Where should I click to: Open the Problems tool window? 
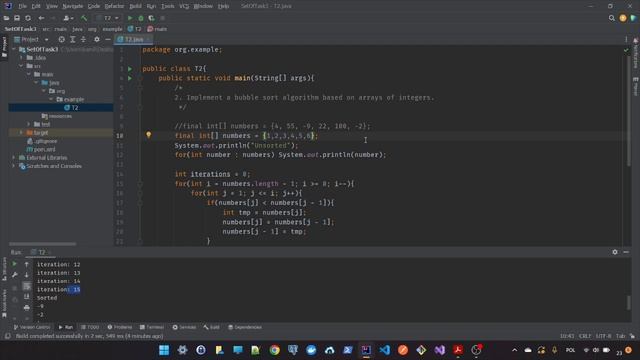(x=120, y=327)
